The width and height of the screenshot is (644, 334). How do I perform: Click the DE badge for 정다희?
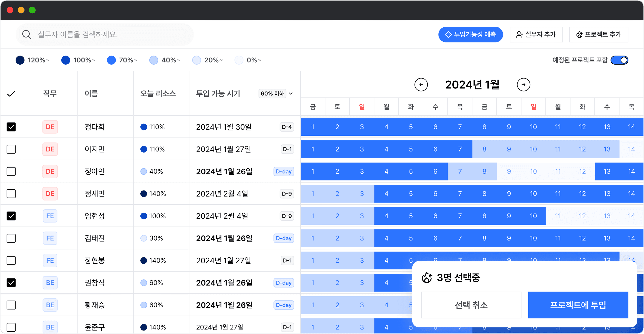click(50, 127)
